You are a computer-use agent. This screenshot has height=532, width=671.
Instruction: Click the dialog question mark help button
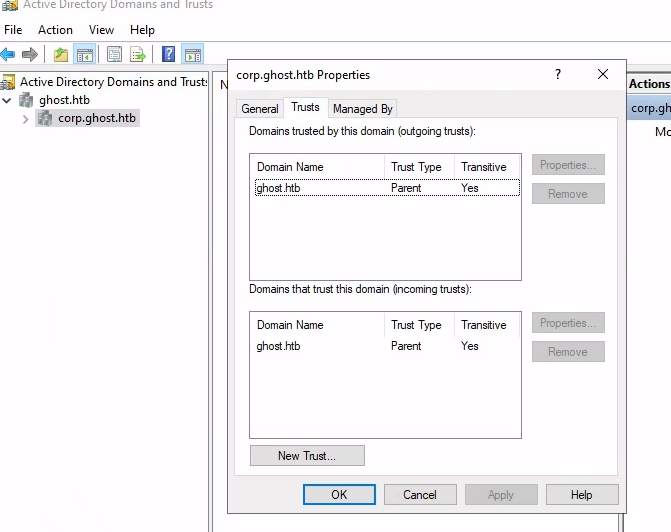[558, 74]
